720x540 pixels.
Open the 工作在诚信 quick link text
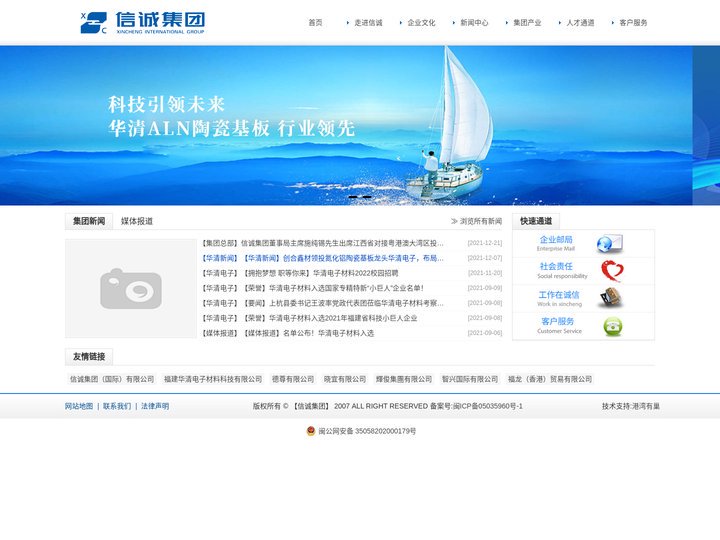point(559,295)
